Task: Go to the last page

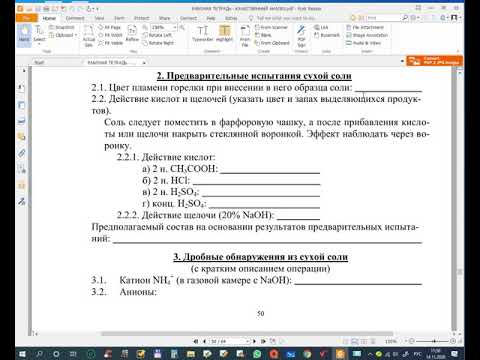Action: [263, 341]
